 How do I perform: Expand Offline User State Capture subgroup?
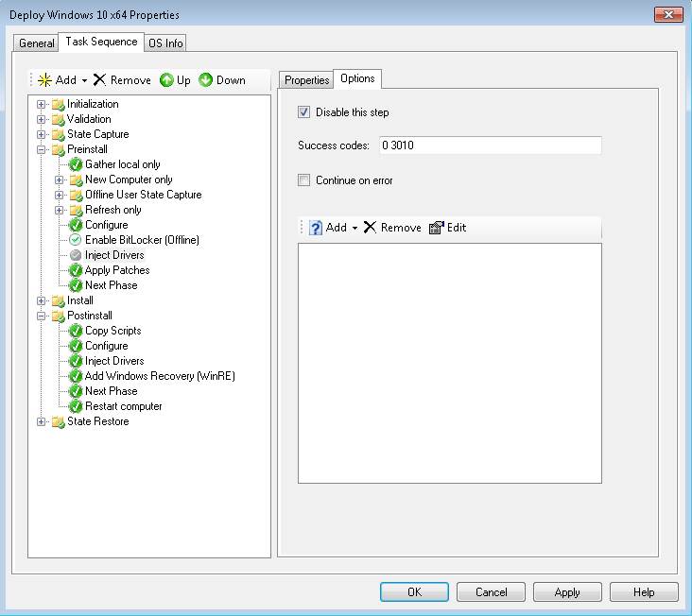[59, 195]
